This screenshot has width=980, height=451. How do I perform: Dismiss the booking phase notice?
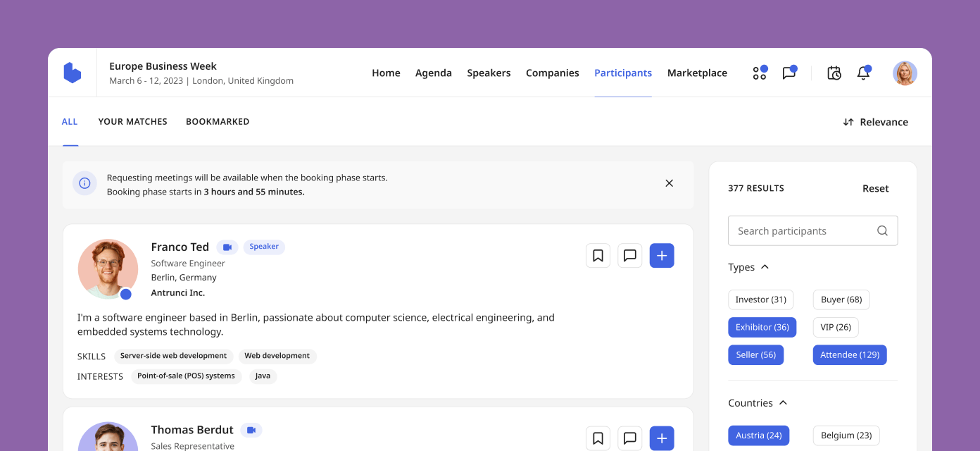click(x=670, y=183)
